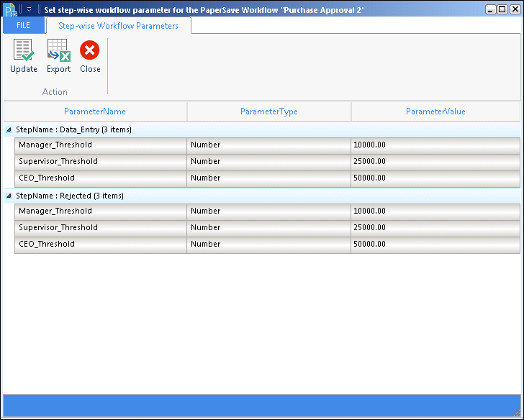Minimize the workflow parameter window
The image size is (524, 420).
point(491,9)
